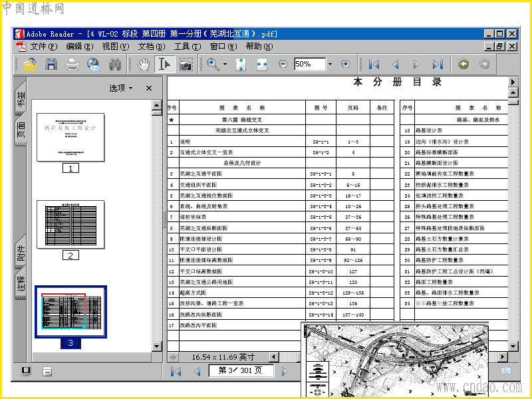This screenshot has width=532, height=399.
Task: Click the Save floppy disk icon
Action: (x=51, y=64)
